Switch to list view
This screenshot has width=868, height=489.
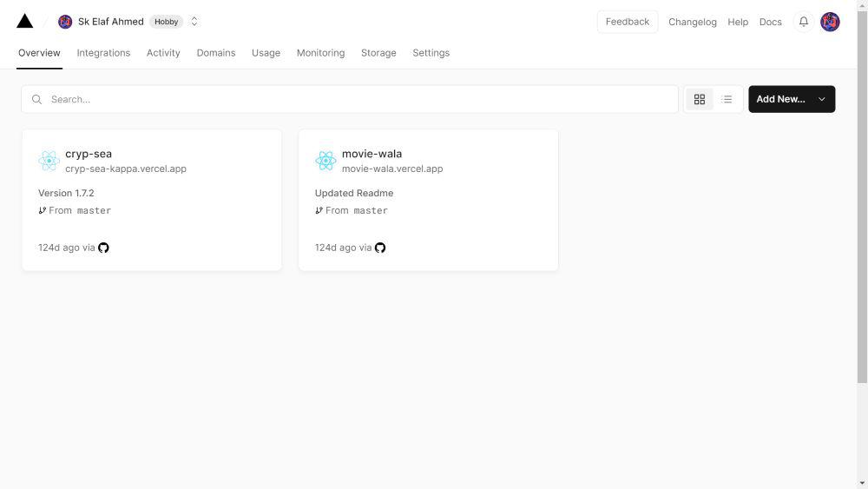[727, 99]
